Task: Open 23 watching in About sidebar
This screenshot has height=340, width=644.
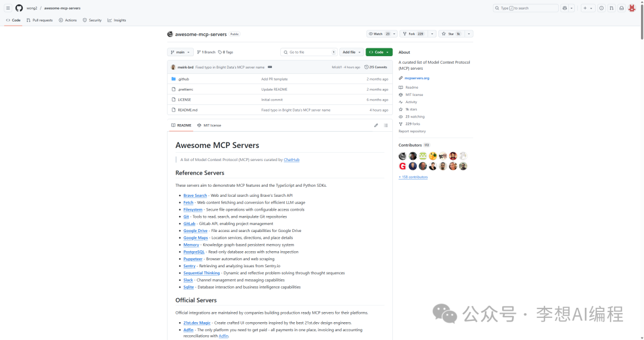Action: click(x=411, y=117)
